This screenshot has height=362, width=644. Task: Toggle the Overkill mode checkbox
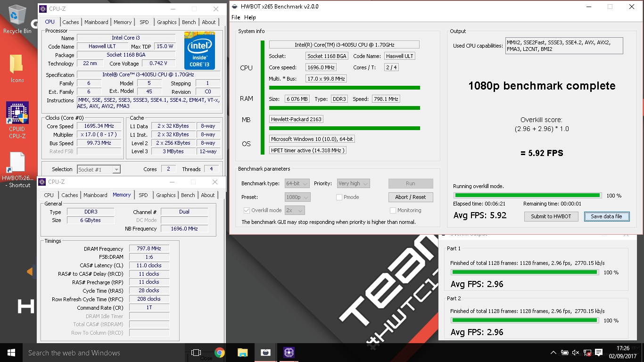coord(247,210)
